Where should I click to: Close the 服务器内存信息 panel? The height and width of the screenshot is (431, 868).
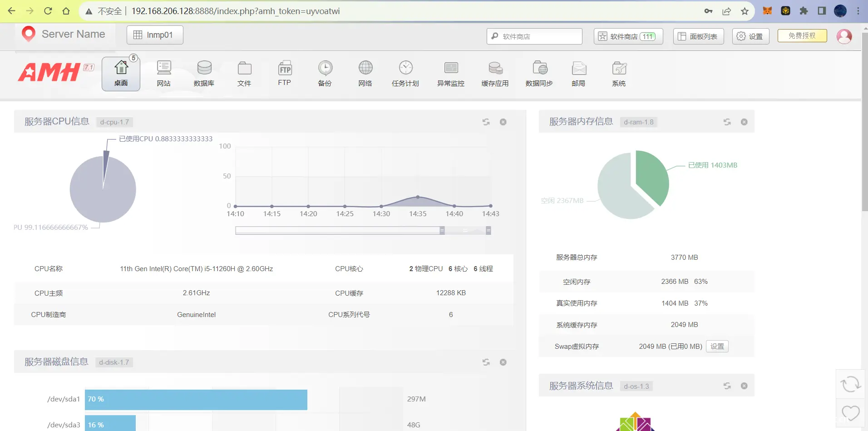click(744, 122)
